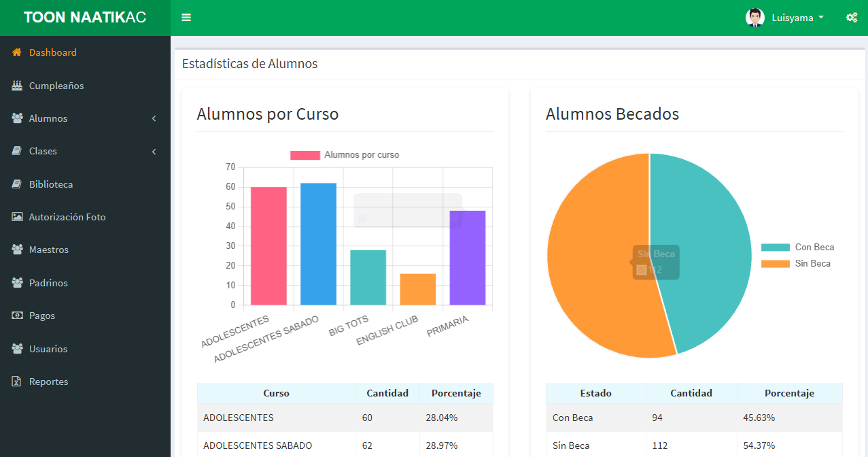
Task: Click the Padrinos sidebar link
Action: 47,282
